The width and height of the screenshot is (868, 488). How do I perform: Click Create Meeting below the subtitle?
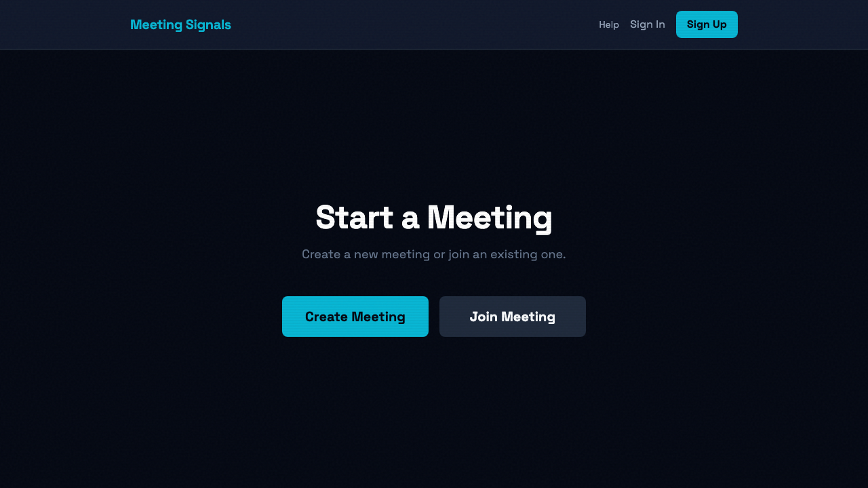click(x=355, y=317)
